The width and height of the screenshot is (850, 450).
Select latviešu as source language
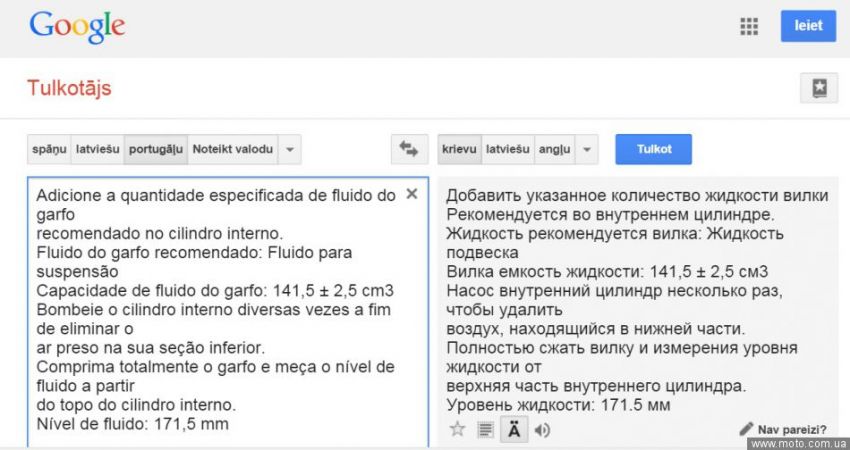point(98,149)
